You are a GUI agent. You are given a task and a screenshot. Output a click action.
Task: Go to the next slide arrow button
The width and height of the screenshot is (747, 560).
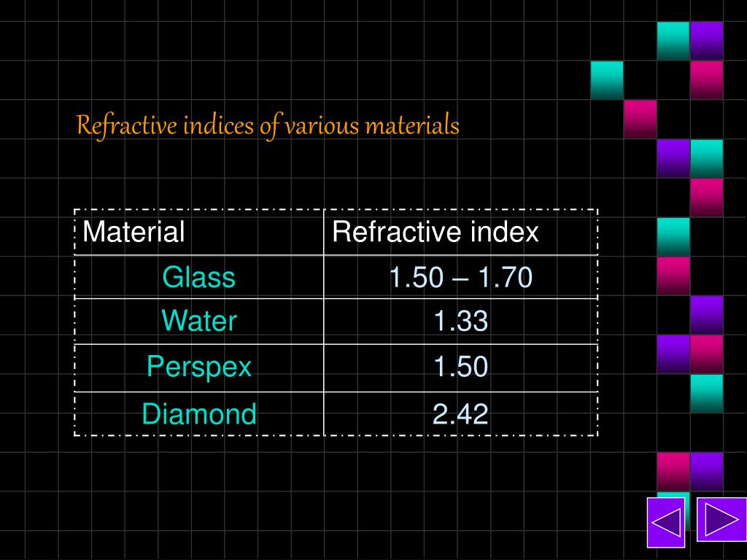(721, 519)
